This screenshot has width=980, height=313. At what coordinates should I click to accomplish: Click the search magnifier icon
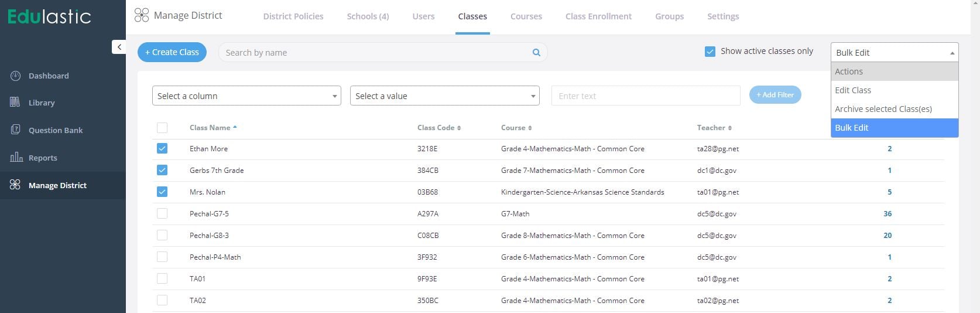click(x=536, y=52)
